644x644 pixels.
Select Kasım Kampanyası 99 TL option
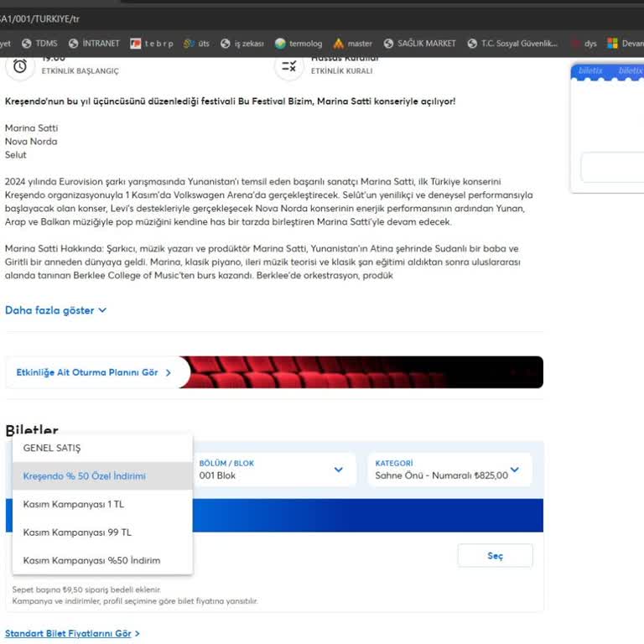pos(77,532)
